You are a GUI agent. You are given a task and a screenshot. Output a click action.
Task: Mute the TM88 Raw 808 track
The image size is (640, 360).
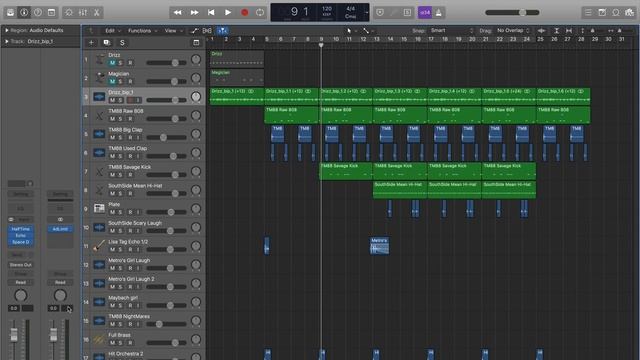[112, 119]
